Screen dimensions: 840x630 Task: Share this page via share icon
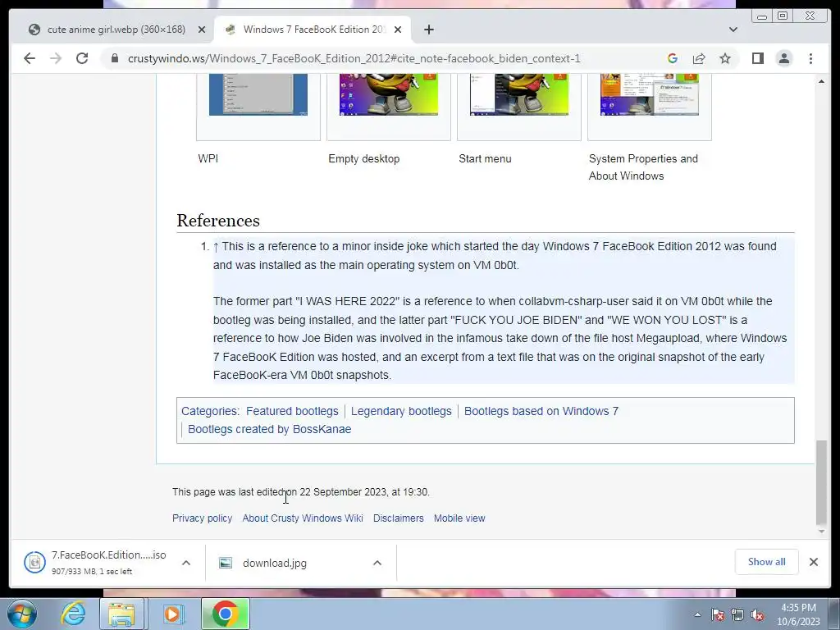tap(699, 58)
